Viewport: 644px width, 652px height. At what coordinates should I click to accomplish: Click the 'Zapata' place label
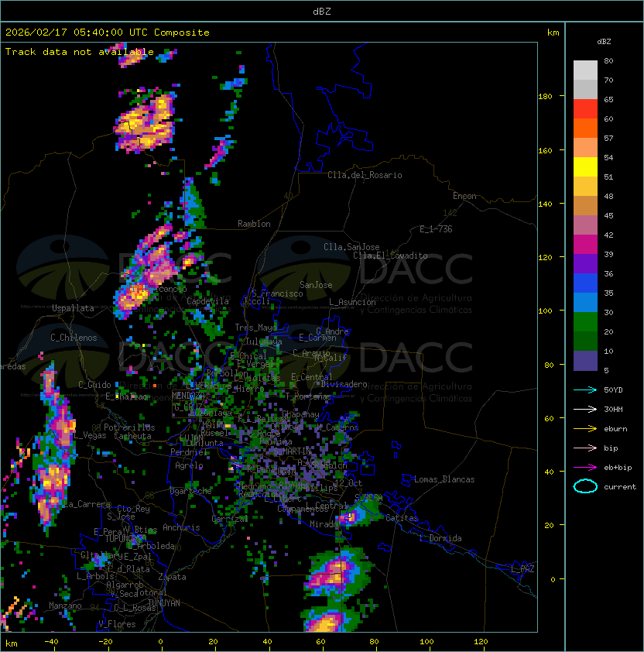click(172, 577)
